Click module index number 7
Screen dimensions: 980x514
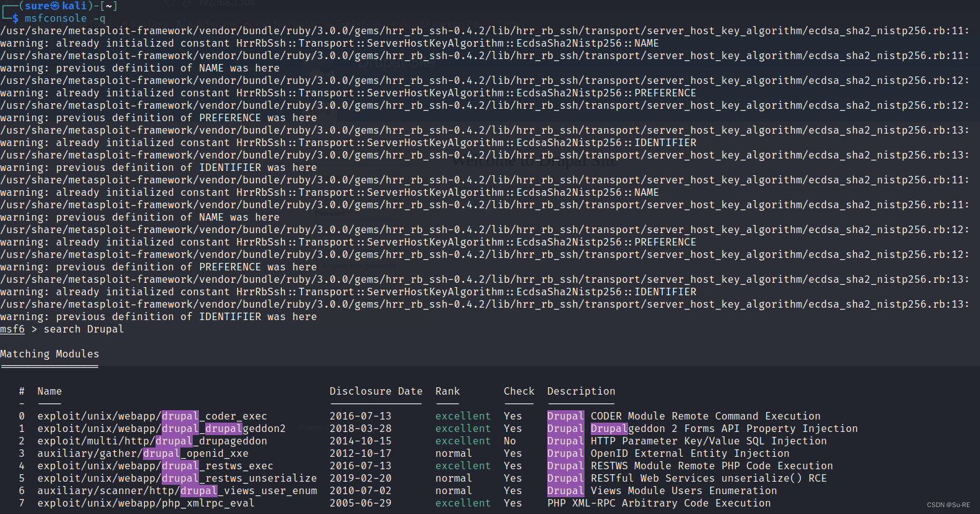pyautogui.click(x=22, y=503)
